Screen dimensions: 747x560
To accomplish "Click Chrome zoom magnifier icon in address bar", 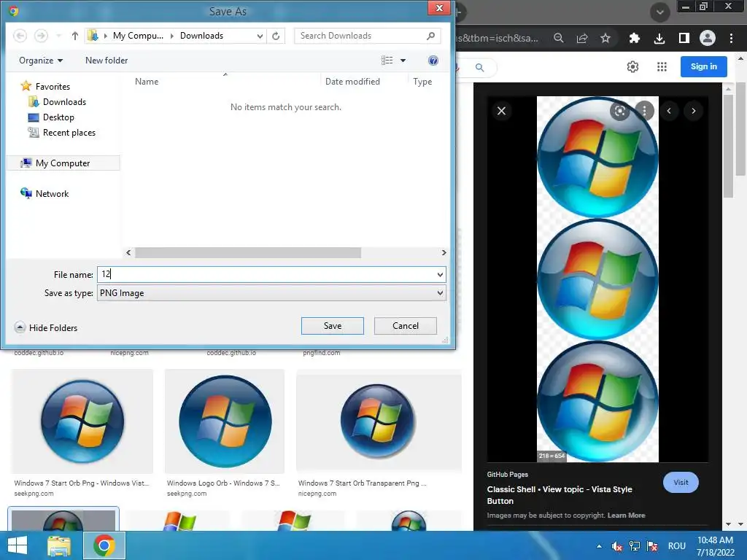I will coord(559,38).
